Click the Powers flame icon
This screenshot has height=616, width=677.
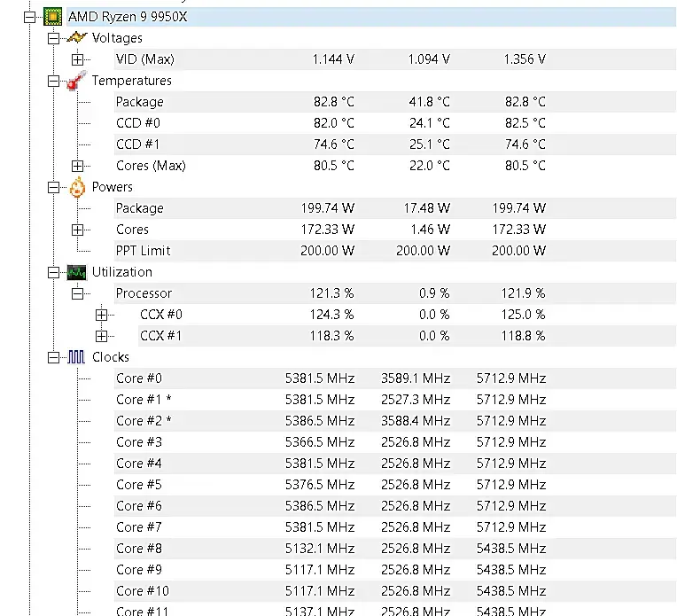77,188
